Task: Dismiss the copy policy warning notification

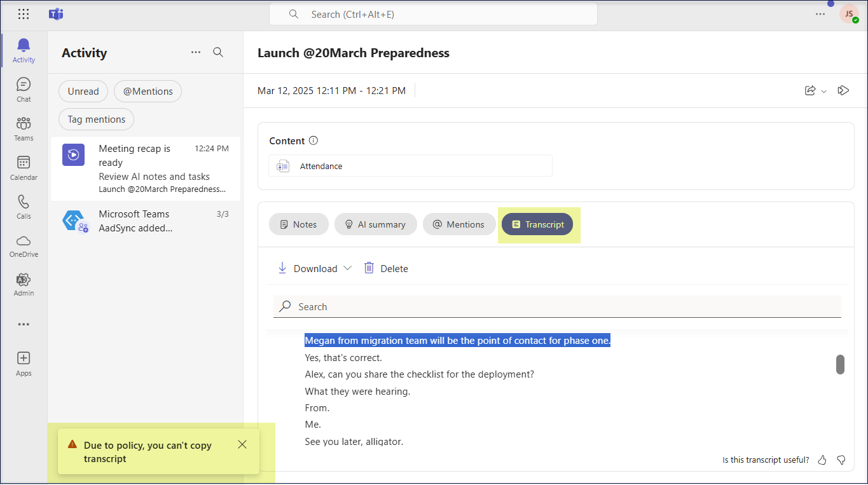Action: [x=242, y=445]
